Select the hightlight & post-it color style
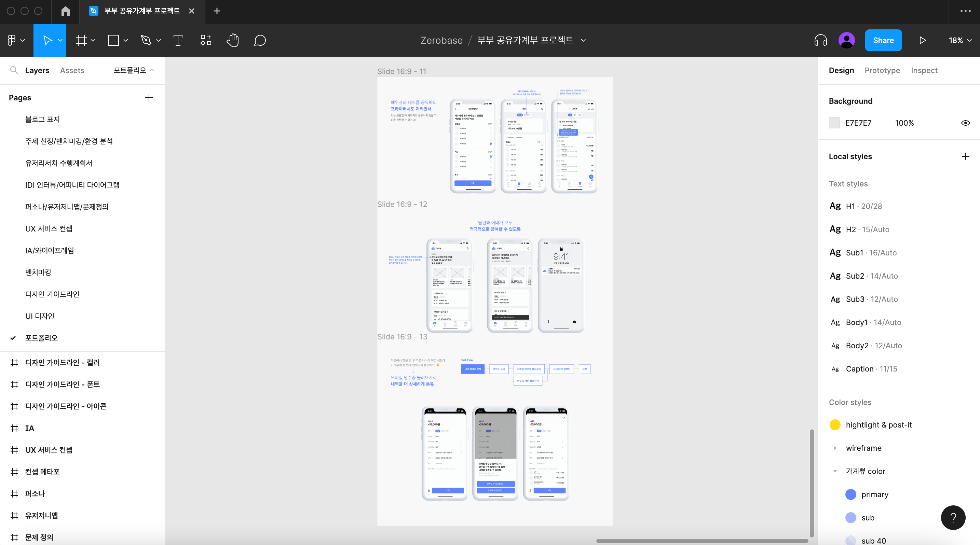 (871, 425)
